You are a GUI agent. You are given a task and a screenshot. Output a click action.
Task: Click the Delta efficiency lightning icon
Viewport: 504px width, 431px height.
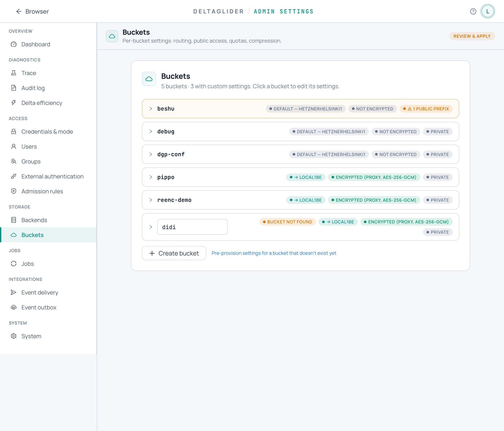pyautogui.click(x=14, y=103)
